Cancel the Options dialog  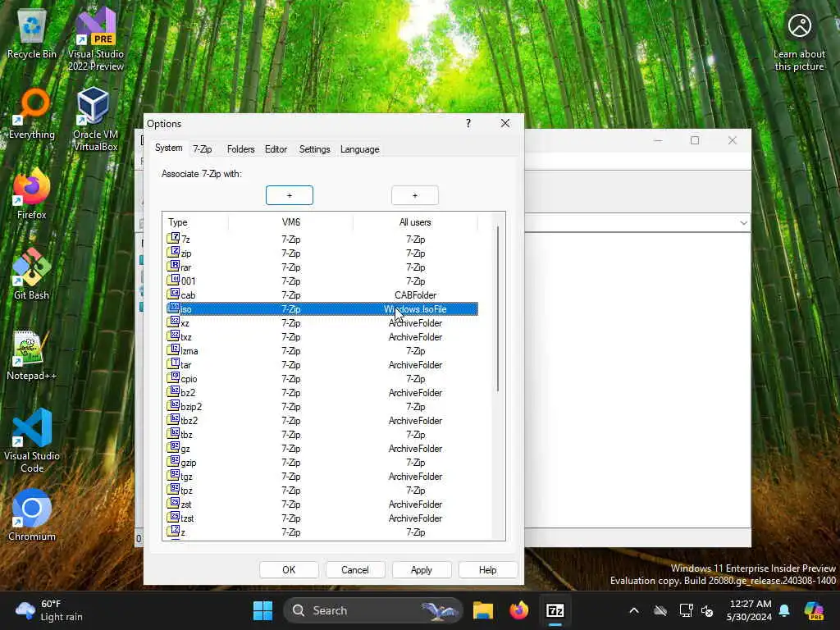pyautogui.click(x=355, y=569)
